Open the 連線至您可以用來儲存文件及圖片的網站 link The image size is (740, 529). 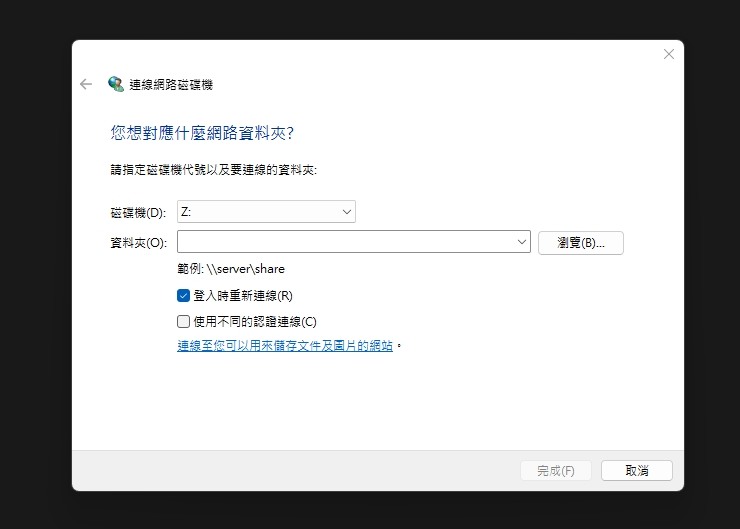pos(285,345)
